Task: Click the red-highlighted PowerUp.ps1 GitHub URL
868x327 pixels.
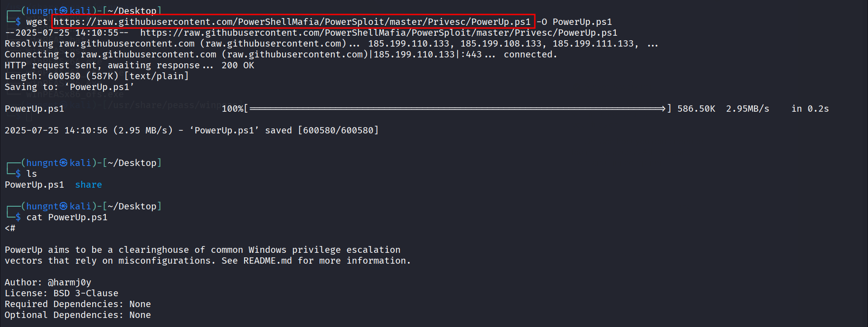Action: pyautogui.click(x=292, y=22)
